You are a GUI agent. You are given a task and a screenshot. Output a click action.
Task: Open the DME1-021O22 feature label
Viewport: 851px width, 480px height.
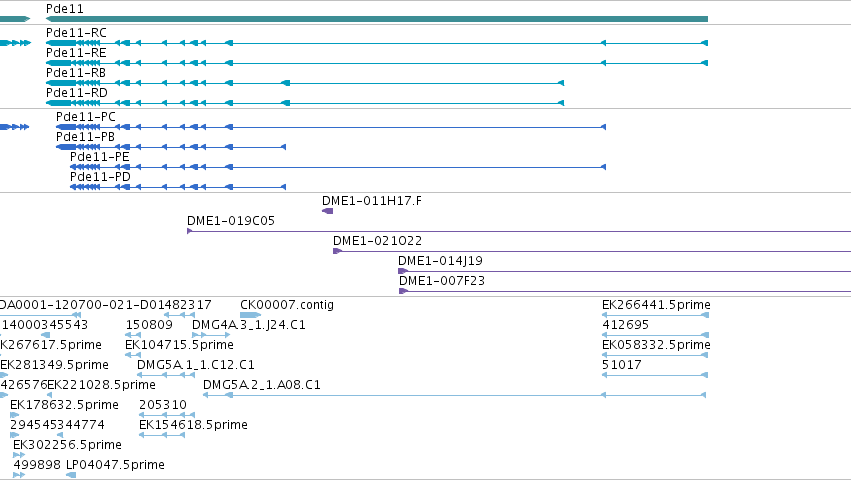377,241
